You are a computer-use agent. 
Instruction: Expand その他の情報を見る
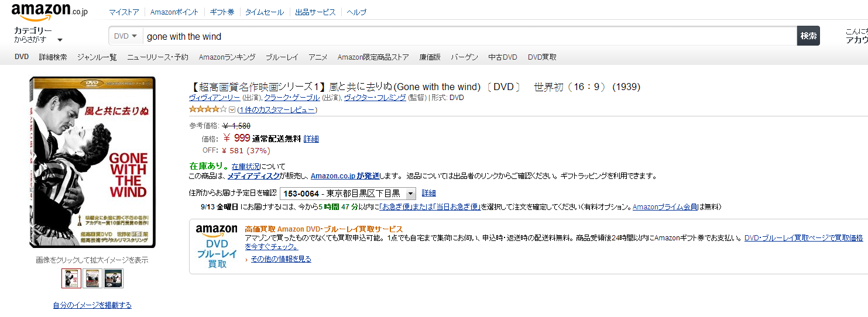pos(281,259)
